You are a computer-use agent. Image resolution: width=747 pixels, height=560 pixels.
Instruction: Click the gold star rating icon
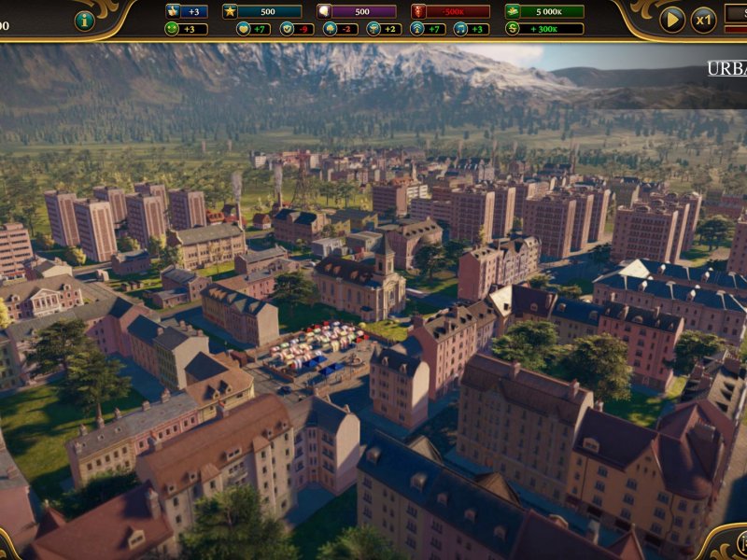230,11
